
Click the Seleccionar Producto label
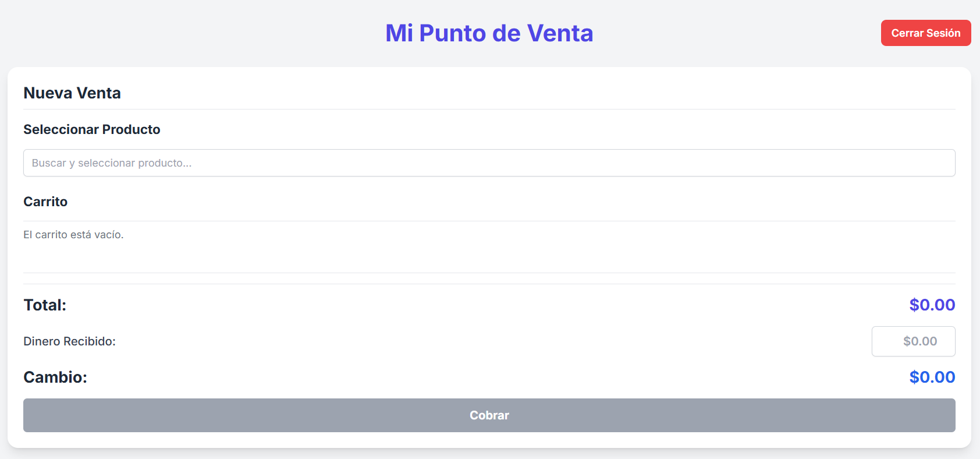(91, 129)
